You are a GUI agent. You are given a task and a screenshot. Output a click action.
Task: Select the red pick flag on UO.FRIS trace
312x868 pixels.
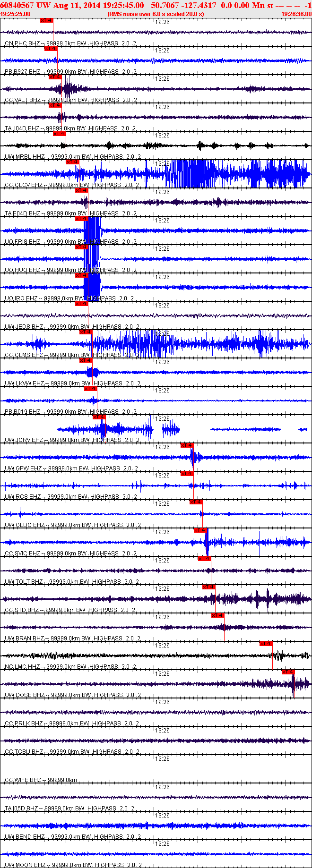click(81, 219)
